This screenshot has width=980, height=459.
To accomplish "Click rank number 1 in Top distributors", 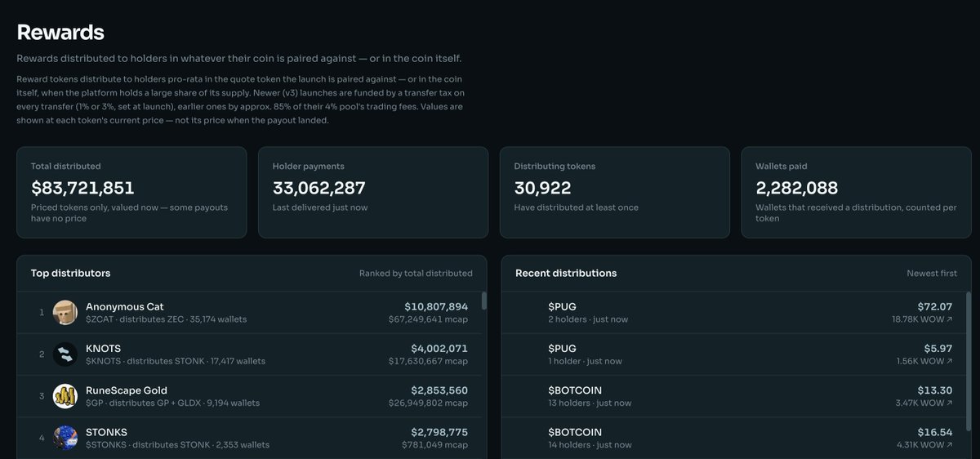I will click(42, 313).
